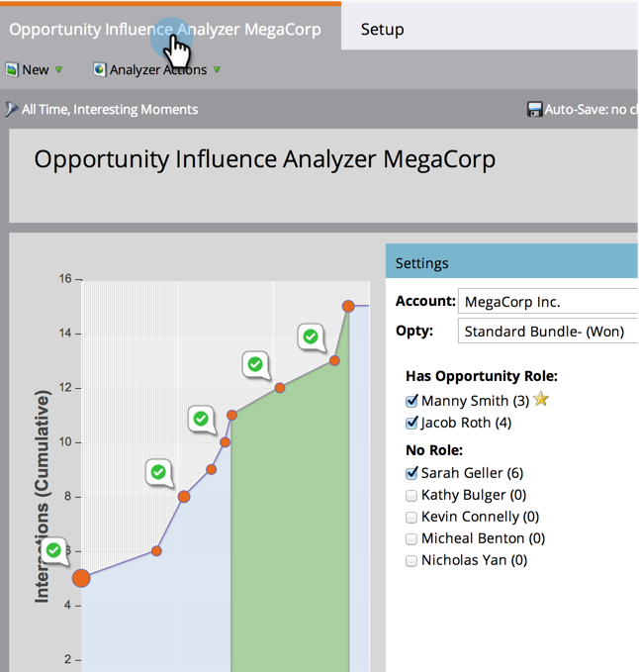Screen dimensions: 639x672
Task: Enable the Kathy Bulger checkbox
Action: pos(411,495)
